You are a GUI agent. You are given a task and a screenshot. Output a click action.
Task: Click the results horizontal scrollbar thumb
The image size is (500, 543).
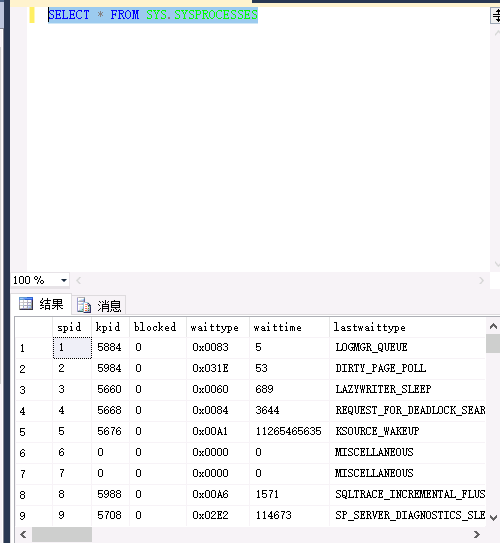pos(62,534)
